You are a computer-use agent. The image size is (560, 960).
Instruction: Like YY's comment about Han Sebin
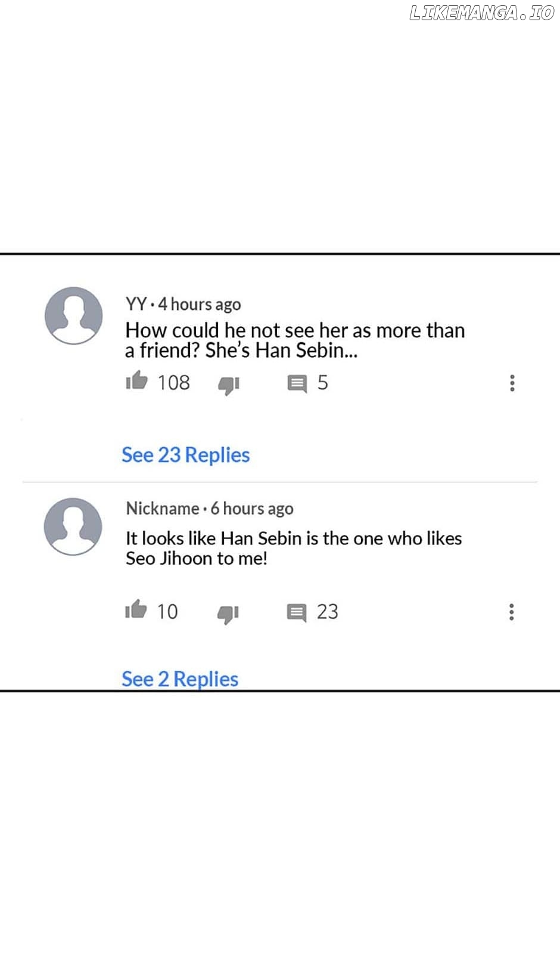(x=136, y=380)
